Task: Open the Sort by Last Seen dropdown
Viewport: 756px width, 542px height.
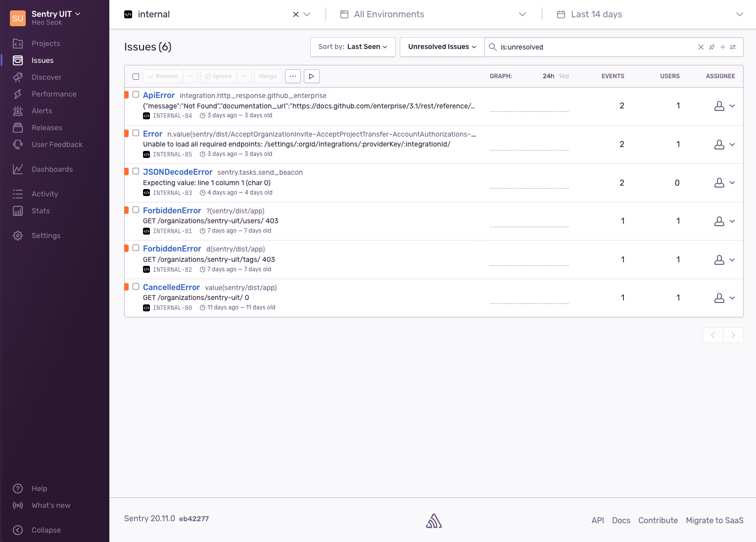Action: tap(353, 47)
